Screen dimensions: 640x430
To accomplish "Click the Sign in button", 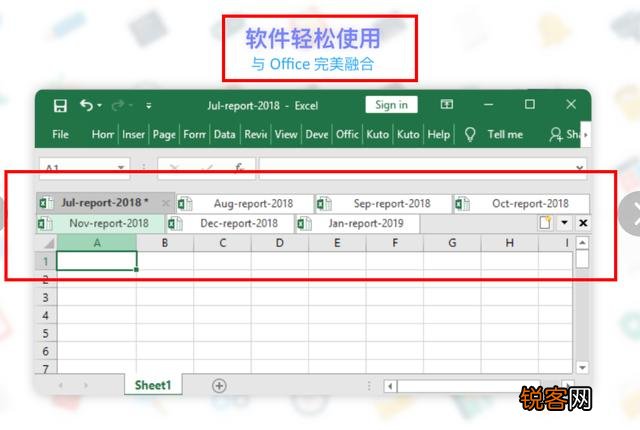I will pyautogui.click(x=391, y=105).
